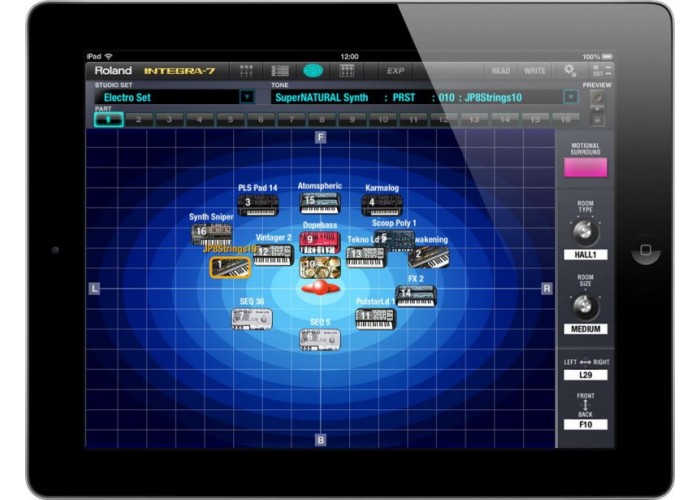
Task: Open the tone editor grid icon
Action: click(x=347, y=71)
